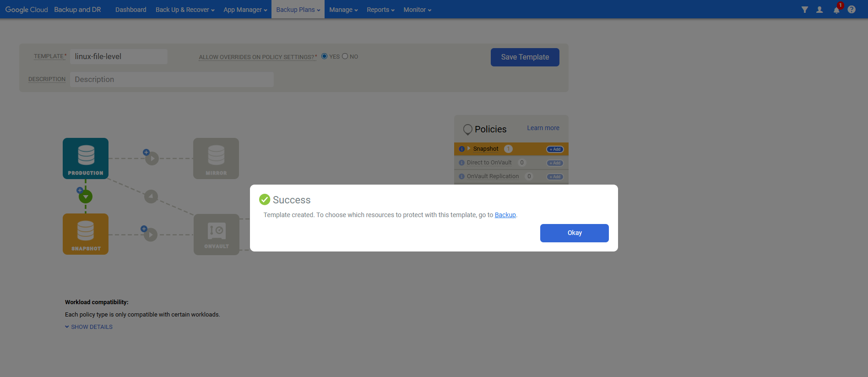868x377 pixels.
Task: Go to the Dashboard menu item
Action: [131, 10]
